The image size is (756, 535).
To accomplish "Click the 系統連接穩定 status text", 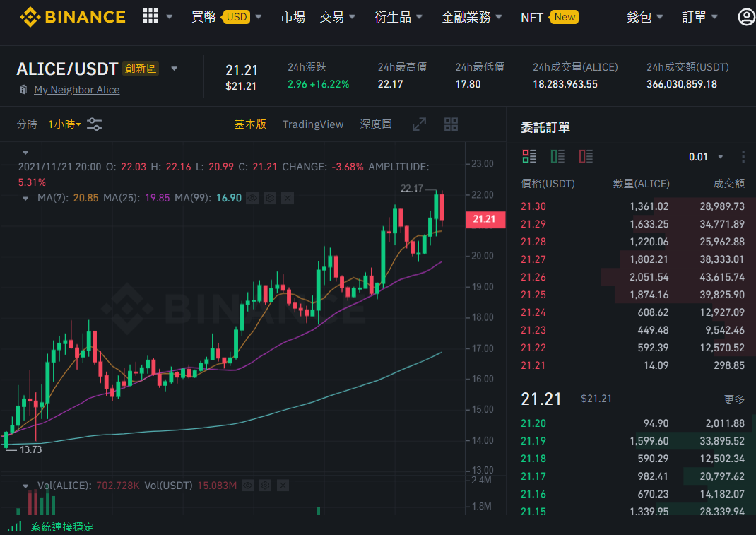I will (62, 527).
